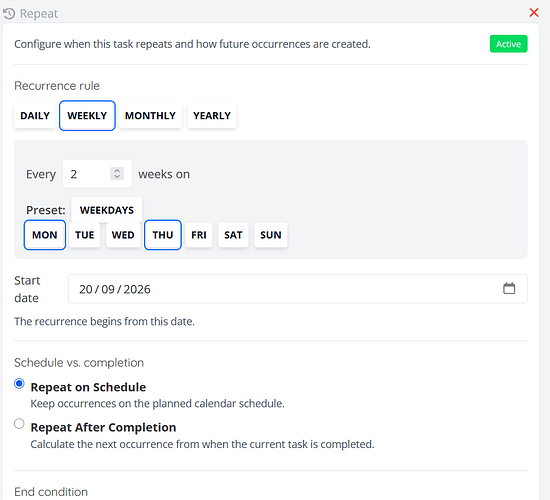Click 'End condition' heading

[51, 492]
